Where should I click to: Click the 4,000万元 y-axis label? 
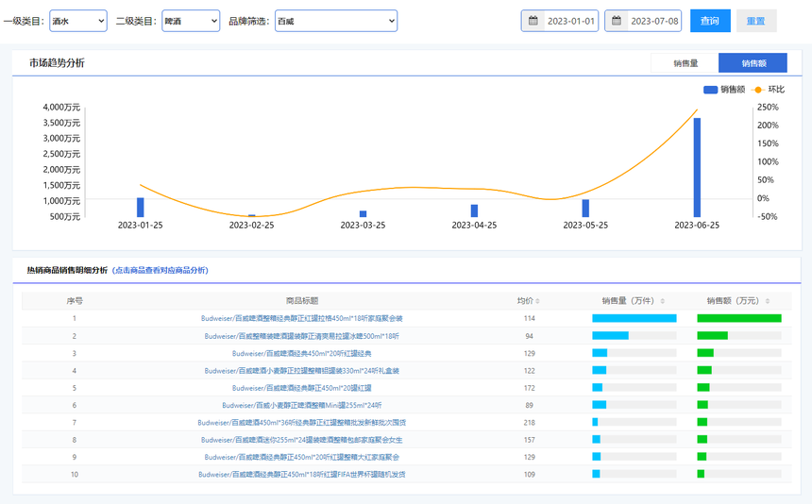[x=61, y=107]
